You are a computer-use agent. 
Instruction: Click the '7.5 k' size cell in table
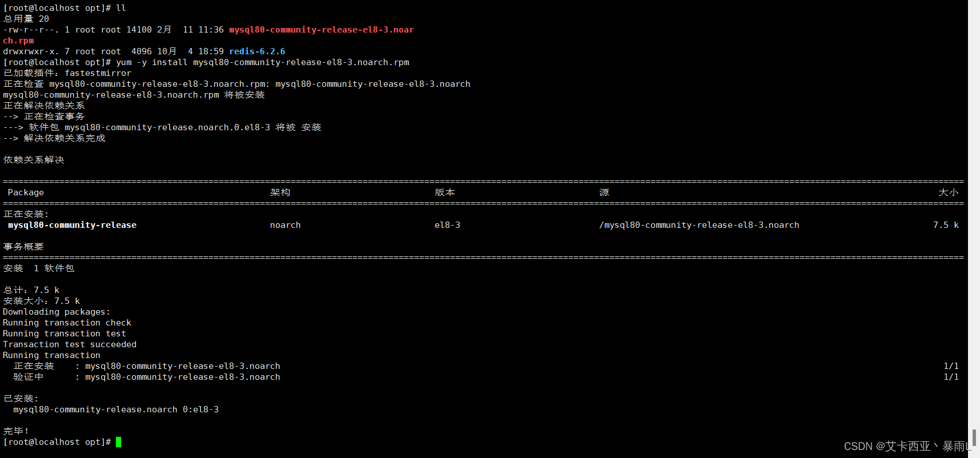[946, 225]
